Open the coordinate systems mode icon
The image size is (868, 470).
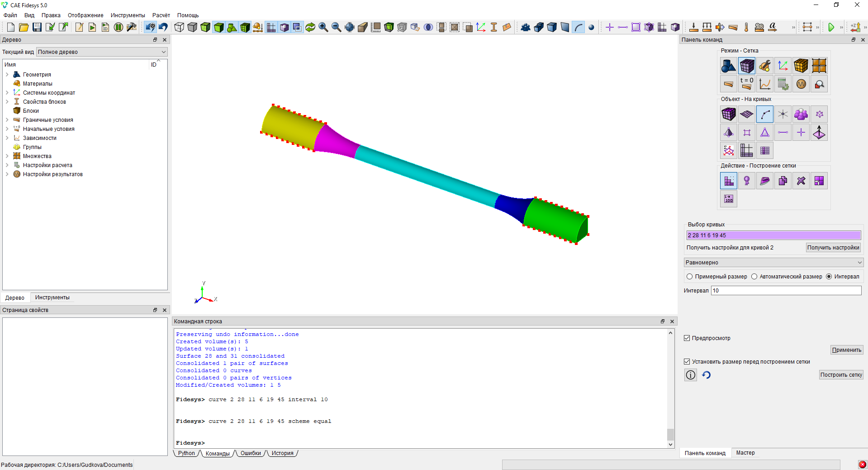(x=783, y=66)
